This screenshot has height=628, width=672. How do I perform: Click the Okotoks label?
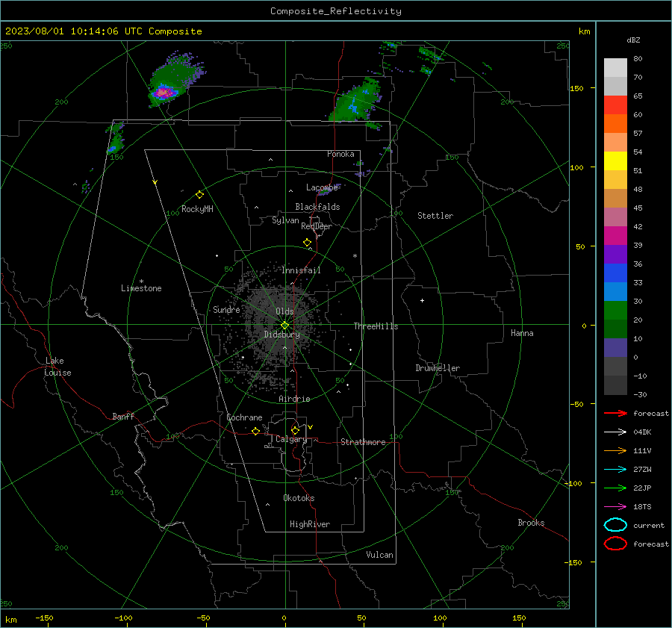[x=299, y=498]
